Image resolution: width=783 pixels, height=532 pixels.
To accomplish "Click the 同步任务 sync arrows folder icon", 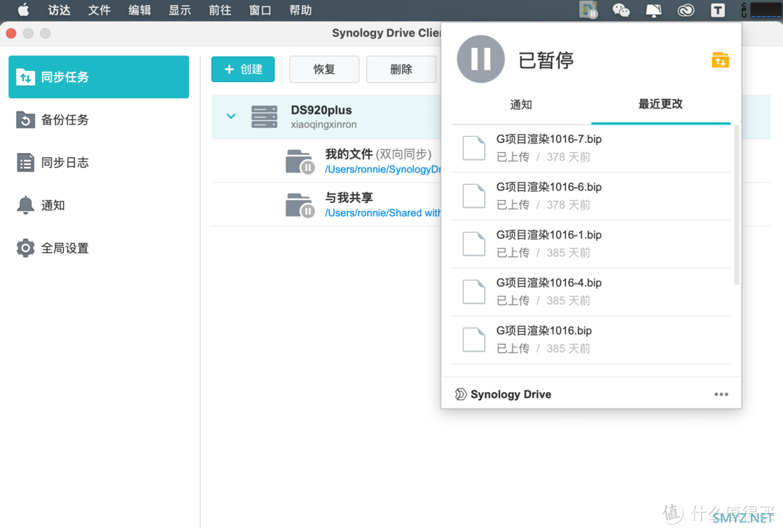I will (25, 77).
